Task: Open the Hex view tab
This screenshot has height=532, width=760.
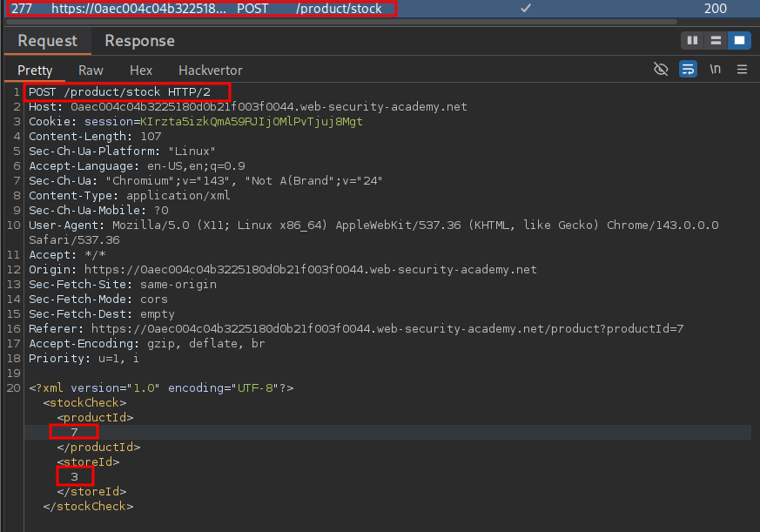Action: click(141, 71)
